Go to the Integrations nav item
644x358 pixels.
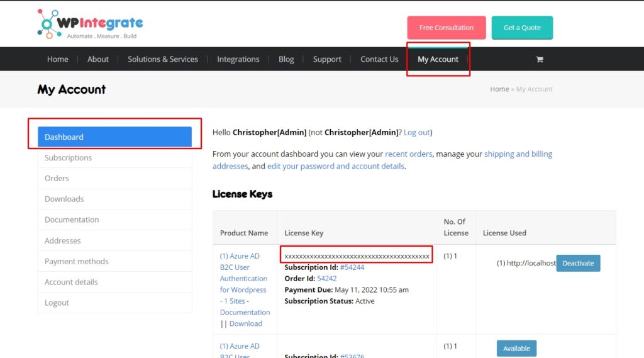tap(238, 59)
